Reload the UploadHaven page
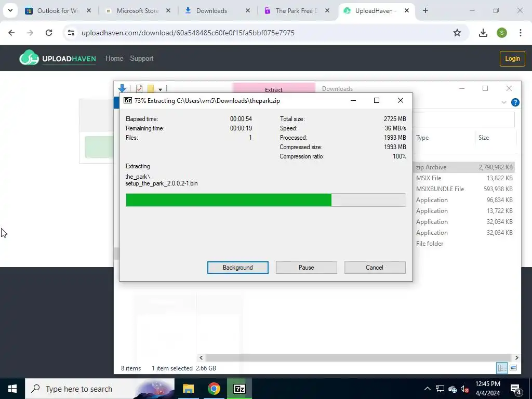Image resolution: width=532 pixels, height=399 pixels. coord(49,33)
